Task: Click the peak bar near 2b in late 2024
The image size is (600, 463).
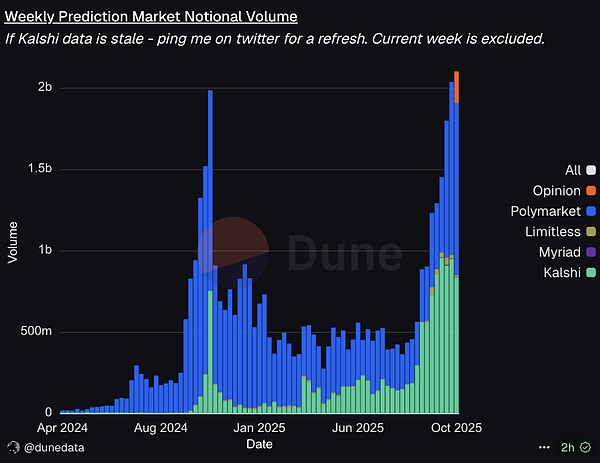Action: pyautogui.click(x=210, y=250)
